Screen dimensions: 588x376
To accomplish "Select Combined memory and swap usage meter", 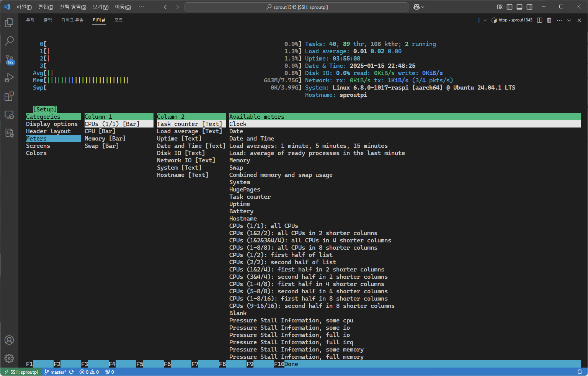I will pyautogui.click(x=281, y=175).
